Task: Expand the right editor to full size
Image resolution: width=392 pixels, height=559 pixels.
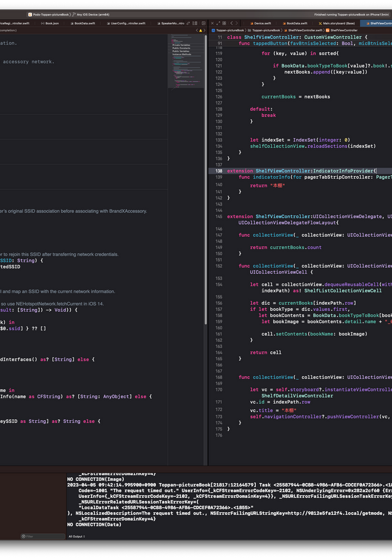Action: point(218,23)
